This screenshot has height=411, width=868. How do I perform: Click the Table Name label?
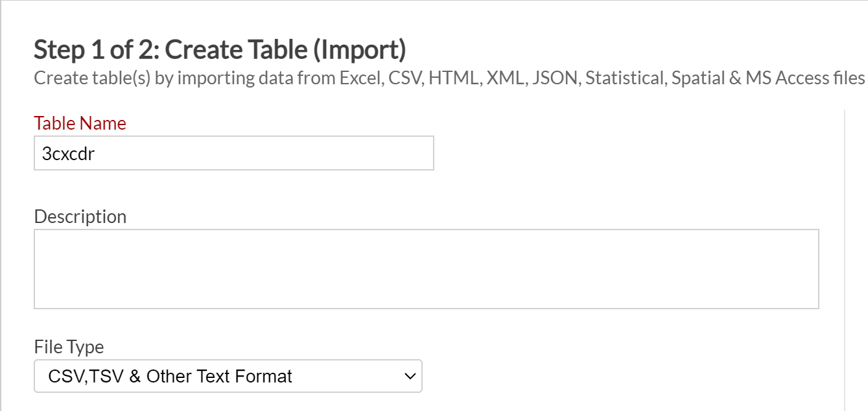80,123
